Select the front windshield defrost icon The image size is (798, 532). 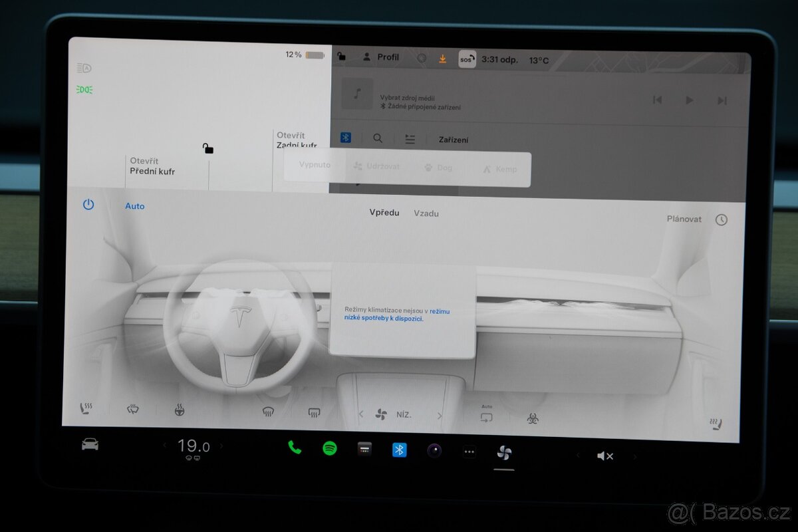[x=268, y=412]
